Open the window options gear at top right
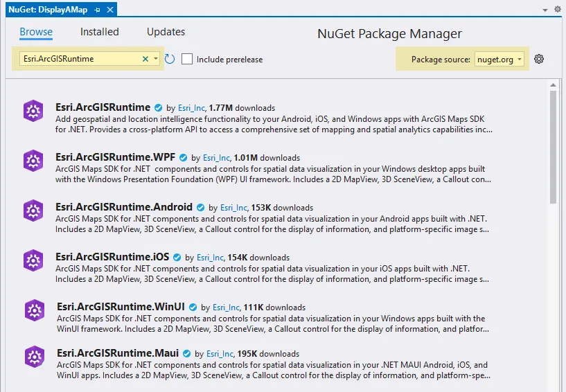 (557, 10)
